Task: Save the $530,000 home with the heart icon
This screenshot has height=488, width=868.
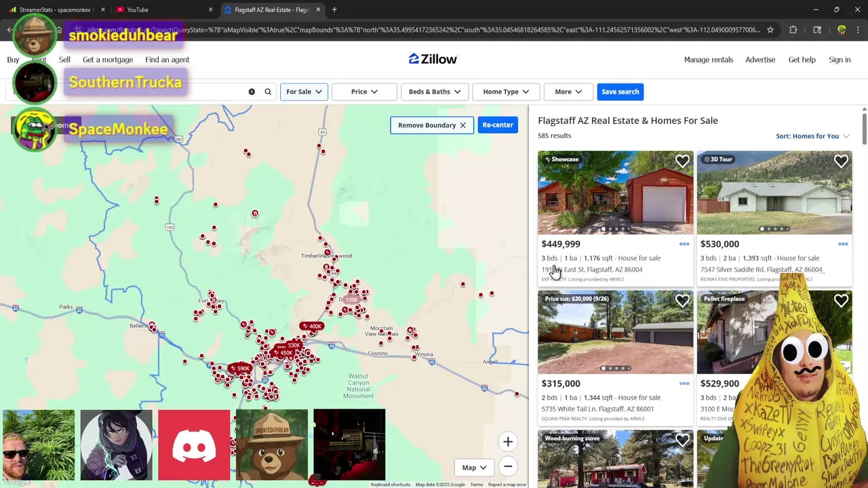Action: pos(841,161)
